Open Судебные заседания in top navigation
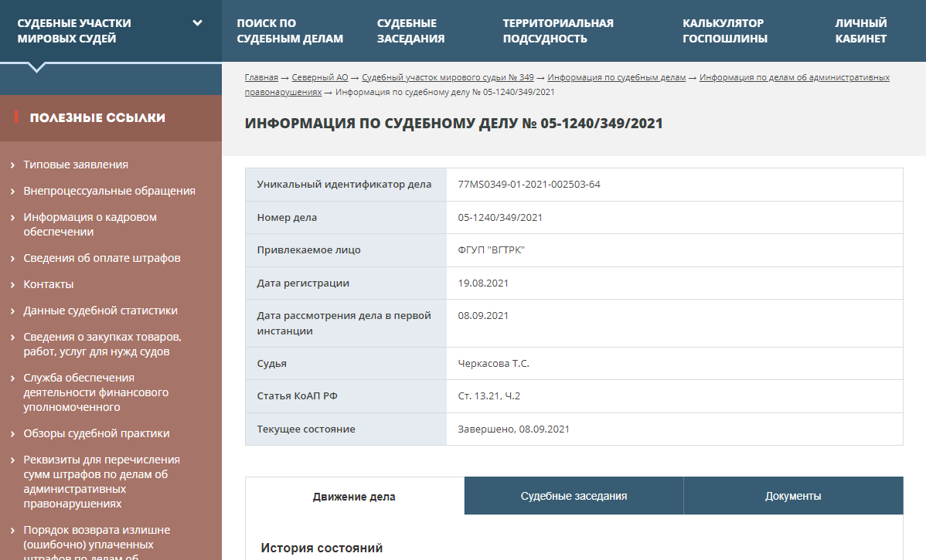 [x=410, y=31]
